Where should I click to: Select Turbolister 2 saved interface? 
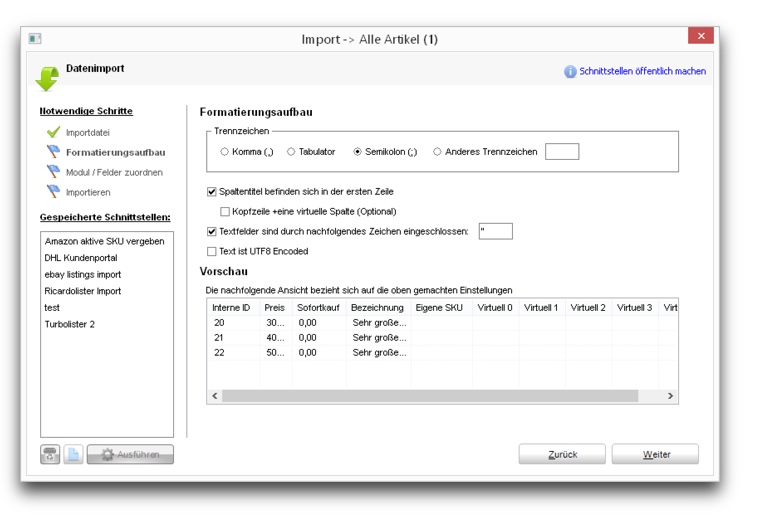(x=70, y=324)
